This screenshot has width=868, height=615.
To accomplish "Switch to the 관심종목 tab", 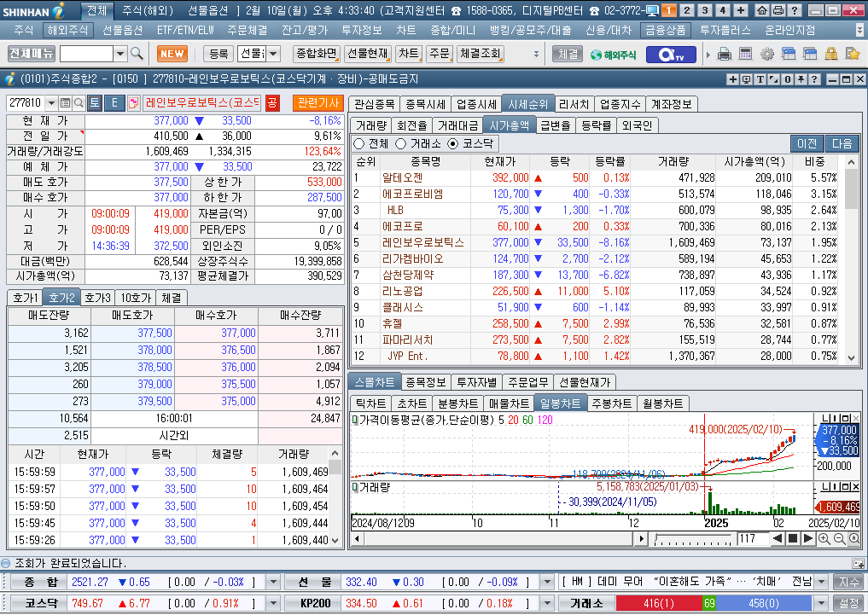I will click(x=374, y=104).
